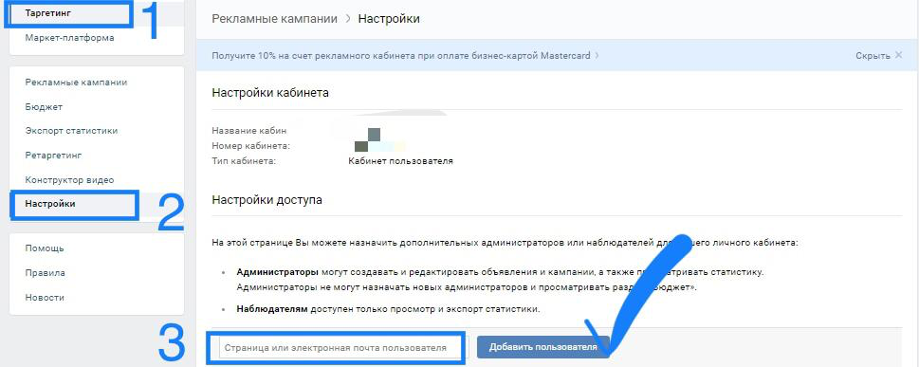The image size is (920, 368).
Task: Open the Помощь page
Action: (x=45, y=248)
